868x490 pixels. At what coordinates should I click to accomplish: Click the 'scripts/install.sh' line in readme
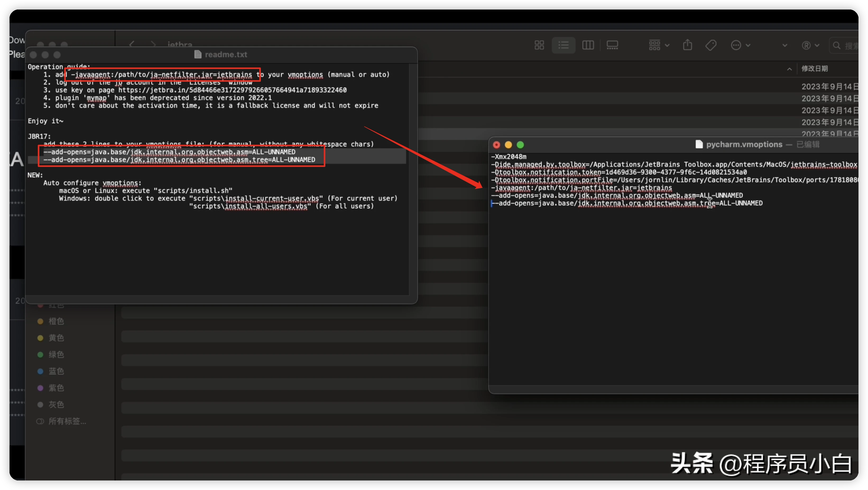(146, 190)
